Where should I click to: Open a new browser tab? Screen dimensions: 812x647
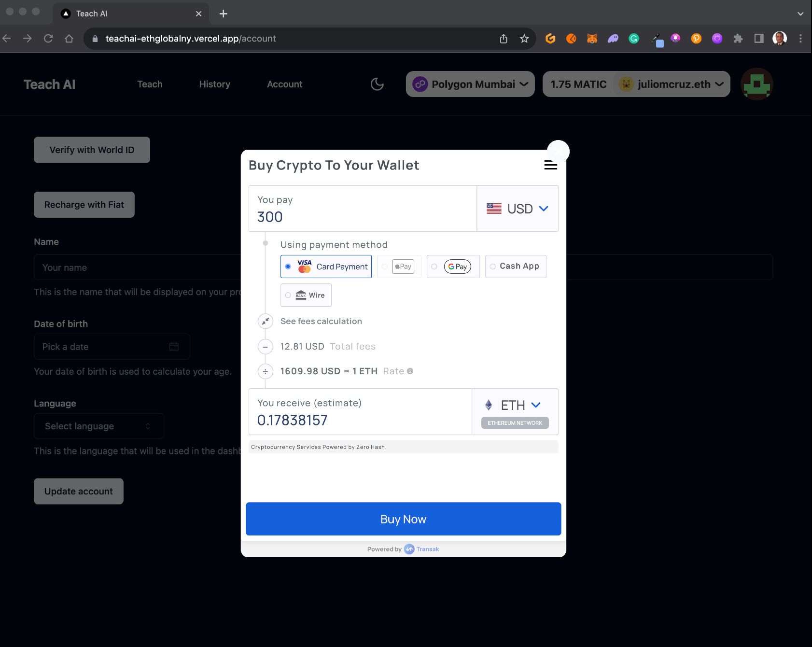(223, 14)
